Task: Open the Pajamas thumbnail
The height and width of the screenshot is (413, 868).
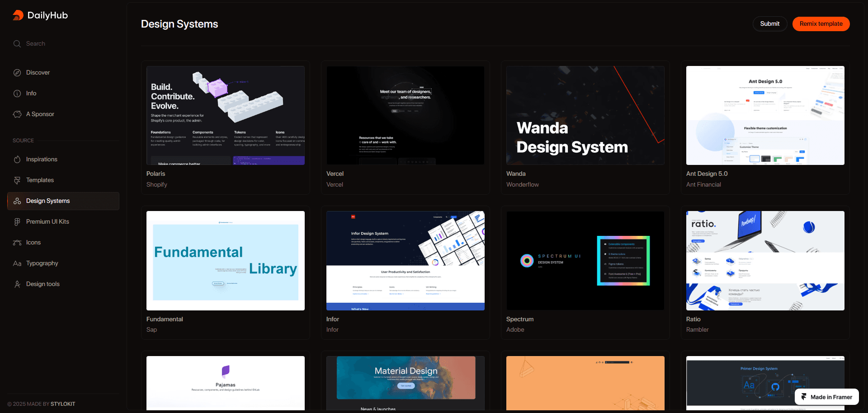Action: click(226, 383)
